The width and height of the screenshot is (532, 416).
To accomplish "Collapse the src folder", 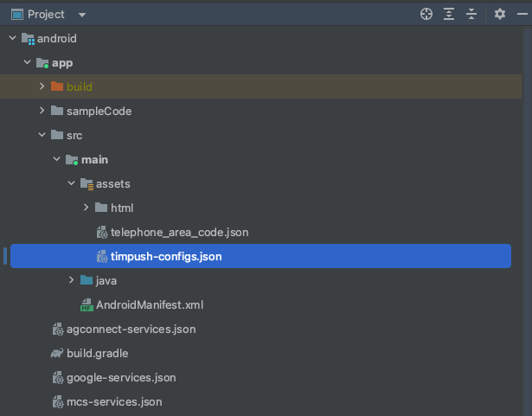I will (42, 135).
